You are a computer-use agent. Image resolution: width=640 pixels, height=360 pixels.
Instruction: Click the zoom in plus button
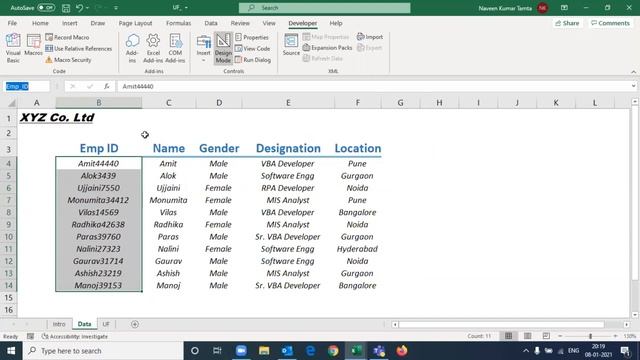pos(616,336)
